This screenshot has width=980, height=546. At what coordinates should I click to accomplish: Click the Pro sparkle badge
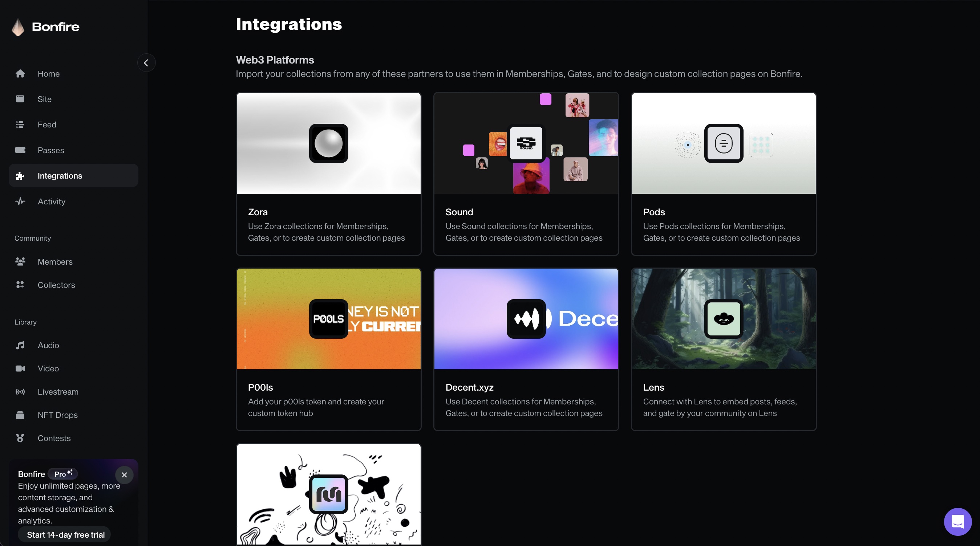[x=63, y=473]
